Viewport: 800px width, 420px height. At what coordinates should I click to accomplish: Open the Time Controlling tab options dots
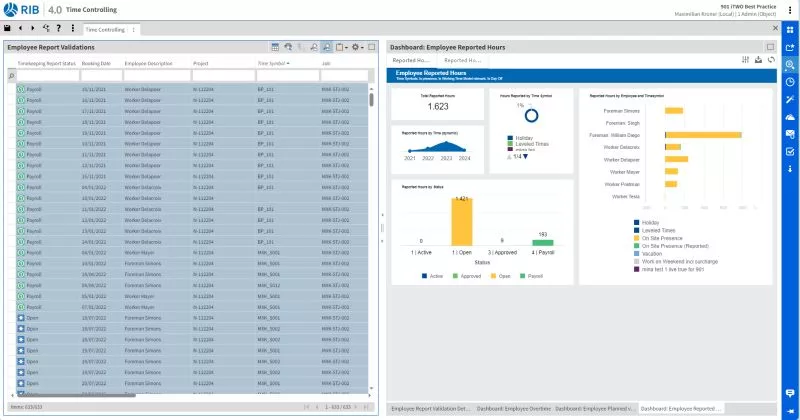(134, 30)
